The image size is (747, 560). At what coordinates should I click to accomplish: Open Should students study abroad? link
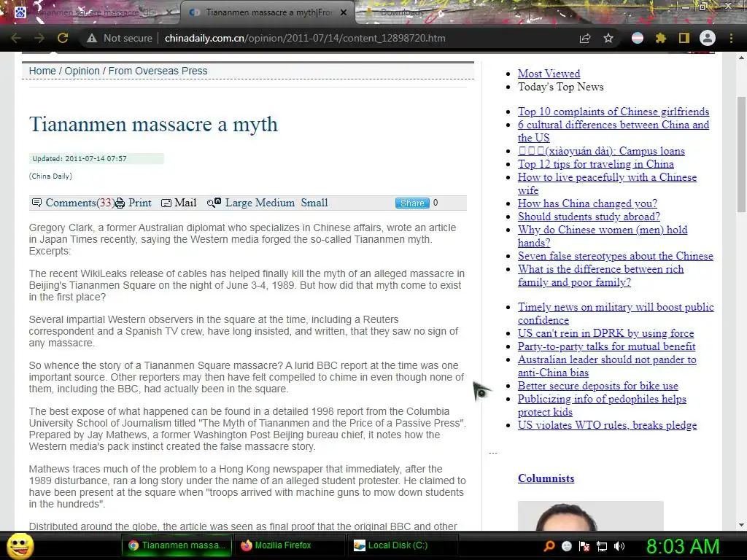tap(589, 216)
